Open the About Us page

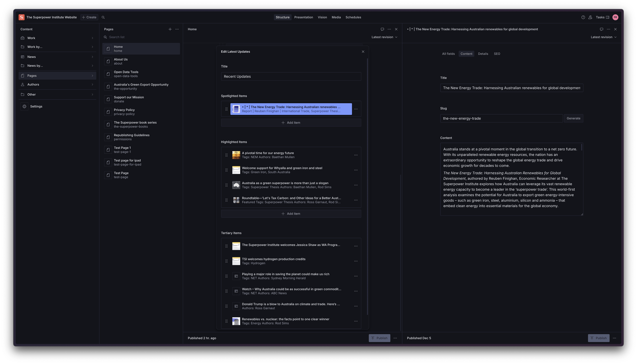pyautogui.click(x=141, y=61)
